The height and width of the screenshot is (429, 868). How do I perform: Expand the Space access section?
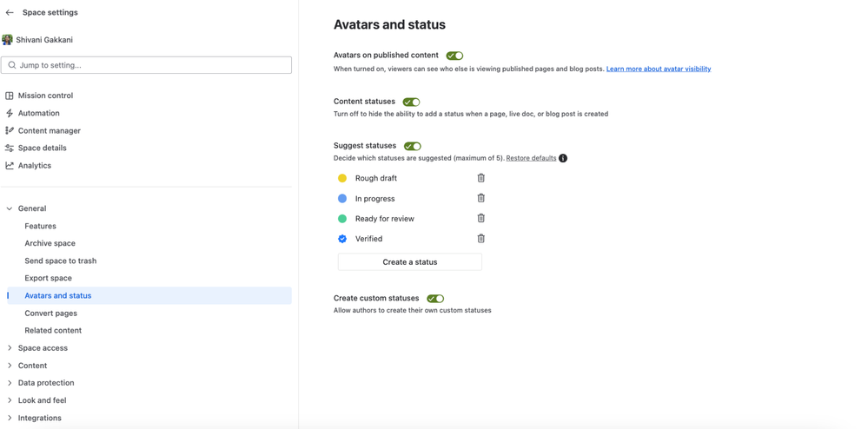[x=10, y=348]
